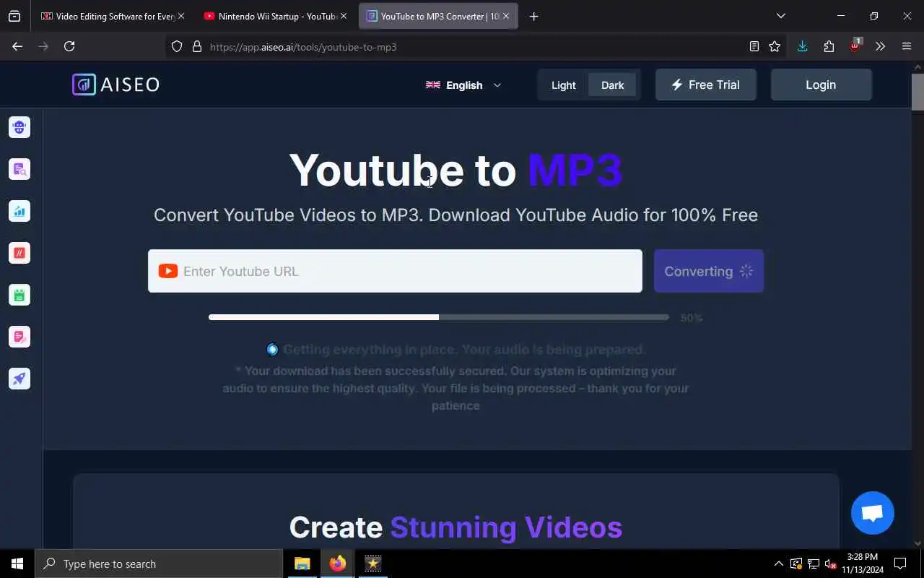Click the browser address bar URL

click(303, 47)
